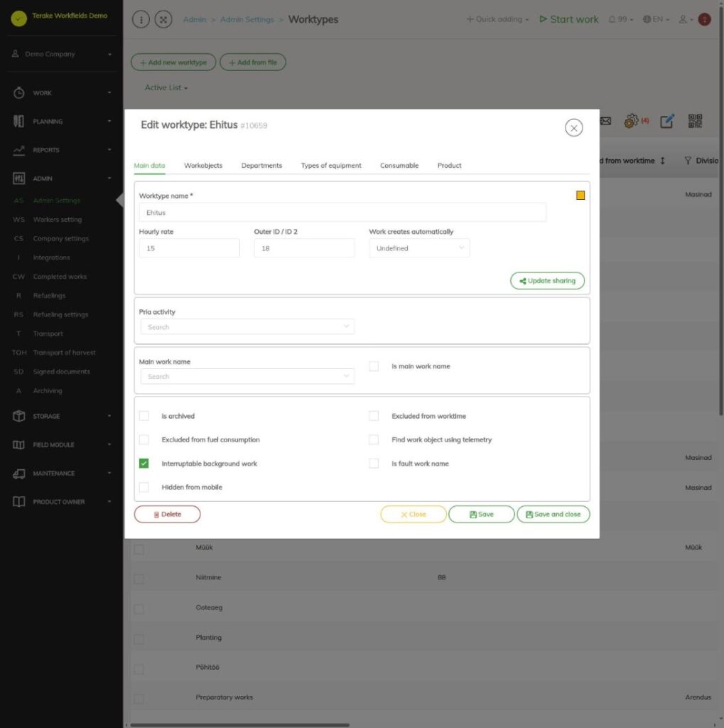Toggle the Is fault work name checkbox
The height and width of the screenshot is (728, 724).
(x=374, y=464)
